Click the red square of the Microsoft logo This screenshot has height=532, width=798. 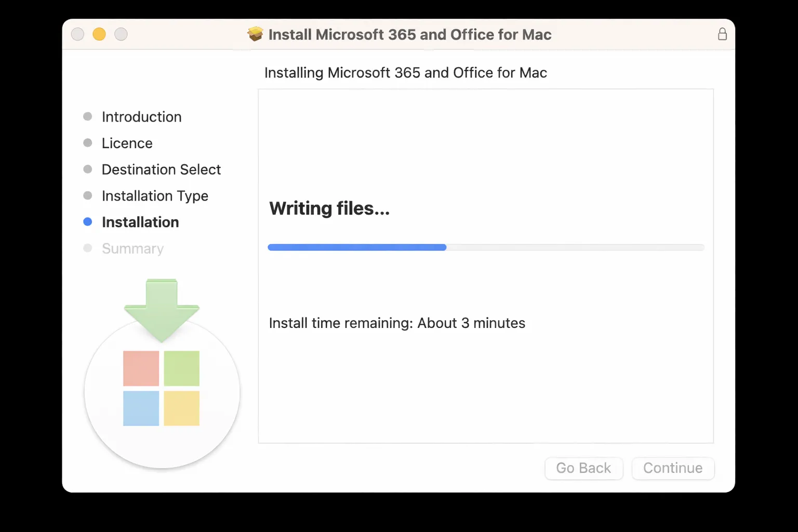click(141, 369)
